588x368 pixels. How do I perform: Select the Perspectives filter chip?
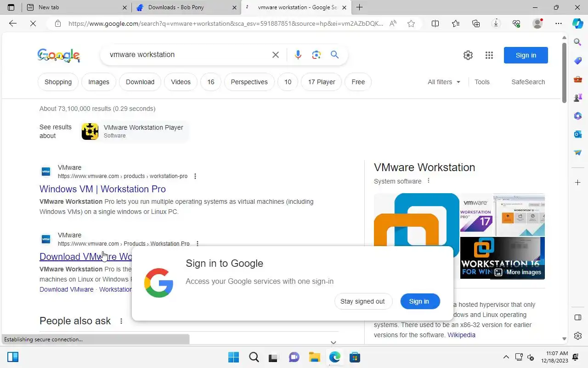pyautogui.click(x=249, y=82)
